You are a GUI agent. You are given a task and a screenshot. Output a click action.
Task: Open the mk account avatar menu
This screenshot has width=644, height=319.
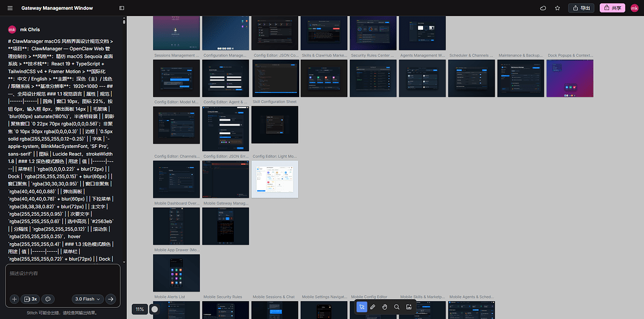pyautogui.click(x=635, y=8)
